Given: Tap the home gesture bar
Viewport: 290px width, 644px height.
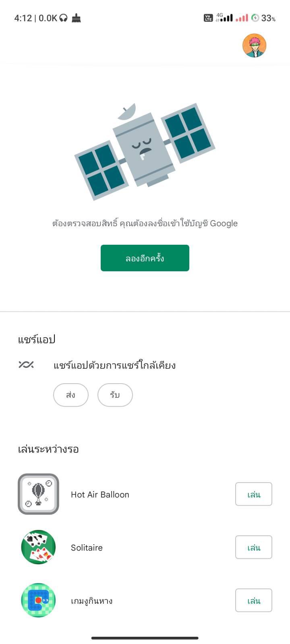Looking at the screenshot, I should [145, 638].
